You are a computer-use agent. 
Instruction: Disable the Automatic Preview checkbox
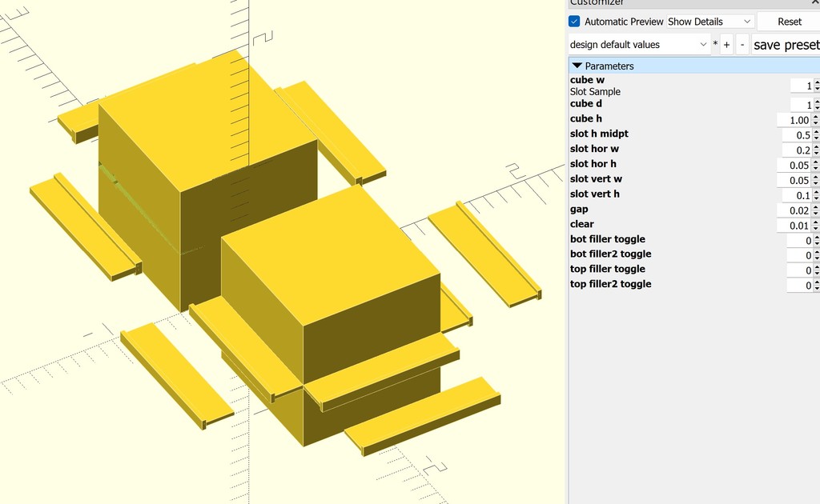coord(573,21)
